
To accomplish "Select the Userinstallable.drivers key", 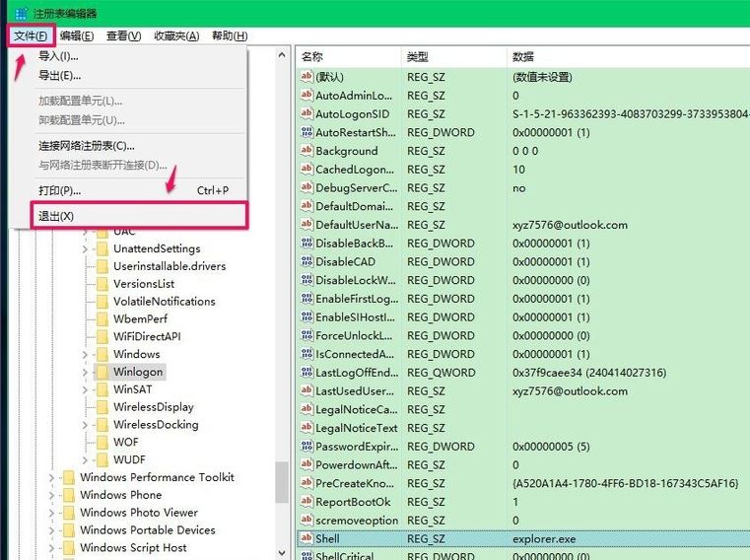I will [x=170, y=266].
